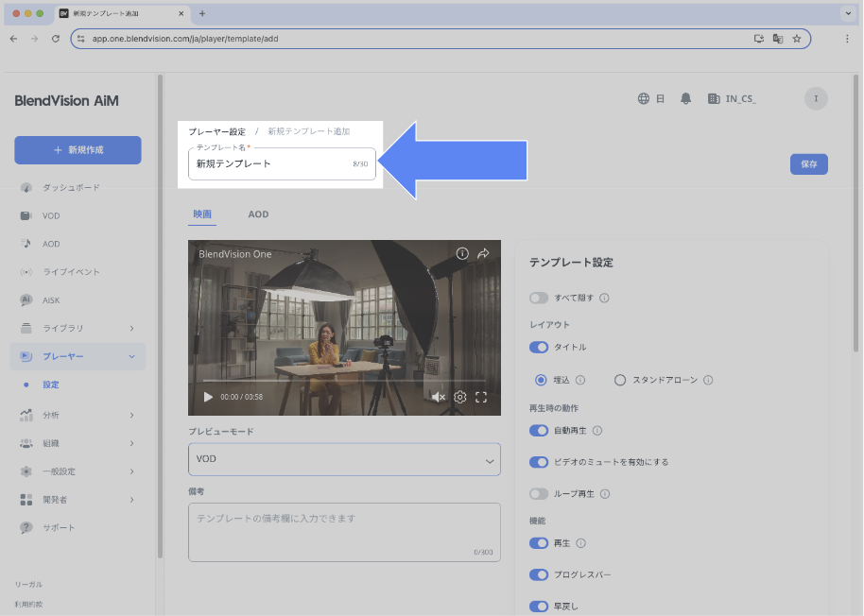Click the 新規作成 button
The image size is (864, 616).
tap(78, 149)
